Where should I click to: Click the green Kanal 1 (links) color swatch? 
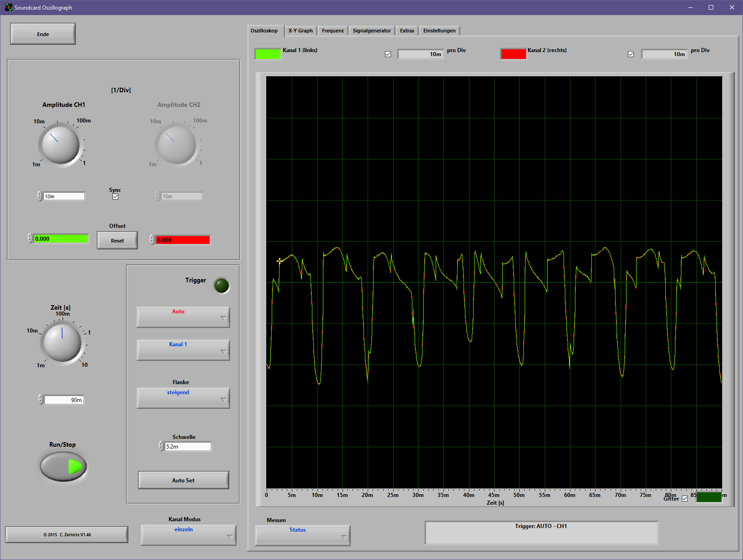click(x=268, y=54)
